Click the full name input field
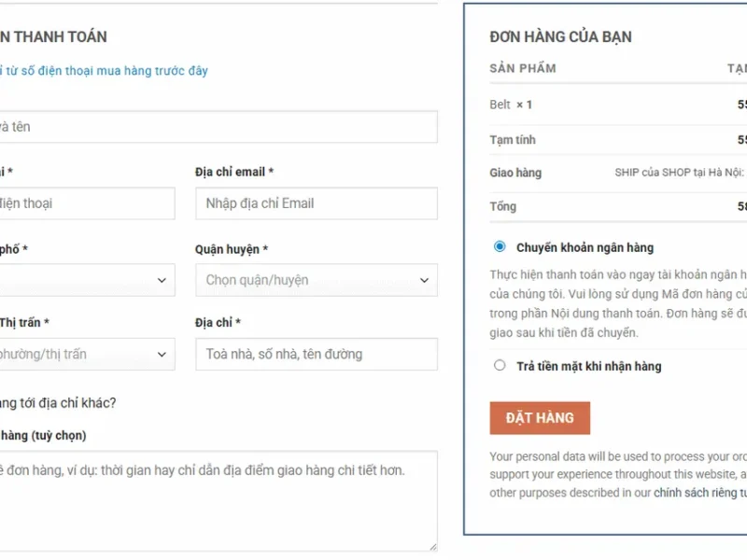This screenshot has width=747, height=560. click(219, 126)
